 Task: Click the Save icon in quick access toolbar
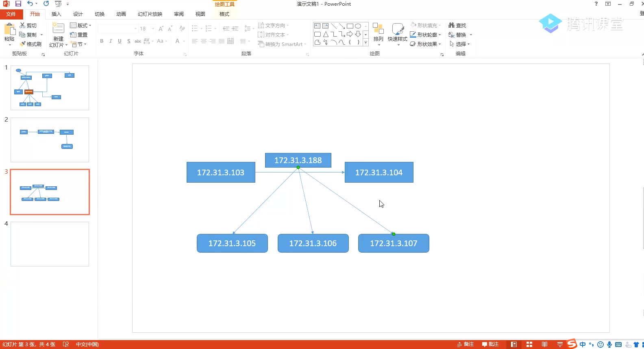pyautogui.click(x=18, y=4)
